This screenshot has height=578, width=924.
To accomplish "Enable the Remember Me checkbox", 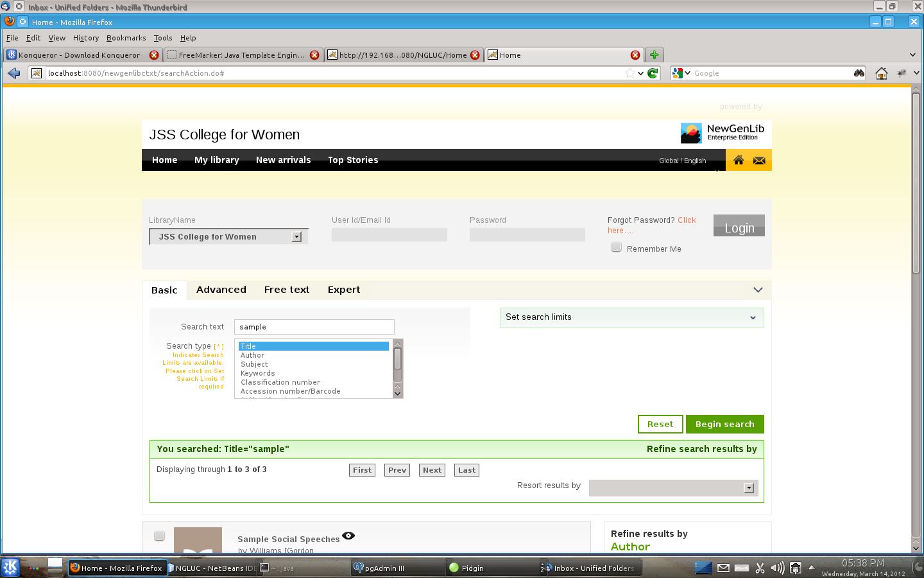I will point(616,247).
